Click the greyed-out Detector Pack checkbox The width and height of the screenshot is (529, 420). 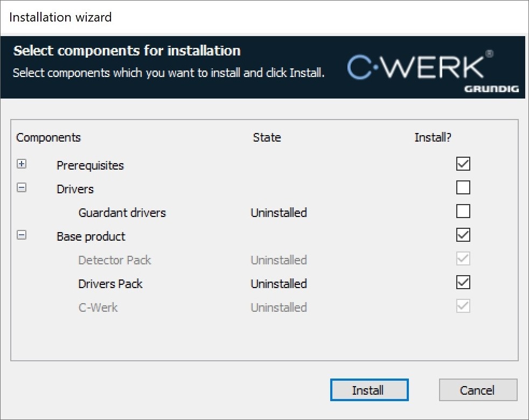click(463, 258)
